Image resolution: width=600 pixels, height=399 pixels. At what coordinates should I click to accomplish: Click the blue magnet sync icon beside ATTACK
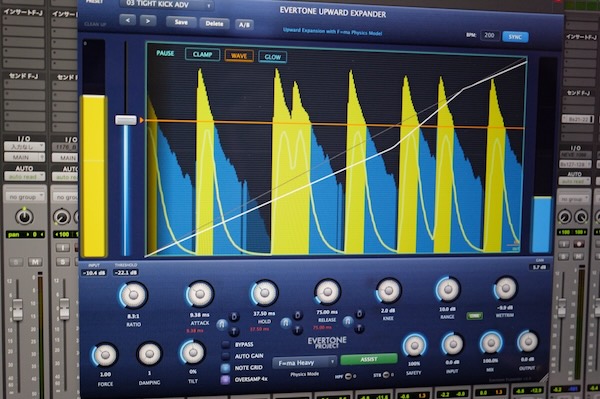[x=222, y=325]
